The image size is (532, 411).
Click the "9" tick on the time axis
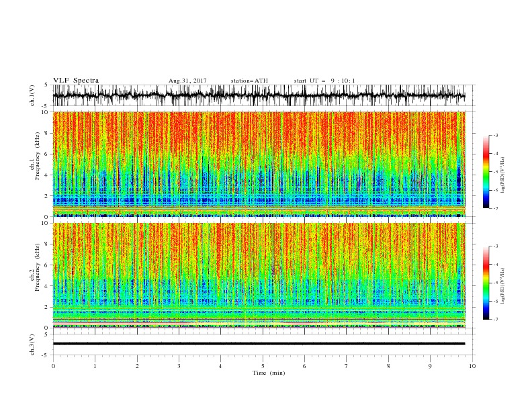(x=430, y=366)
